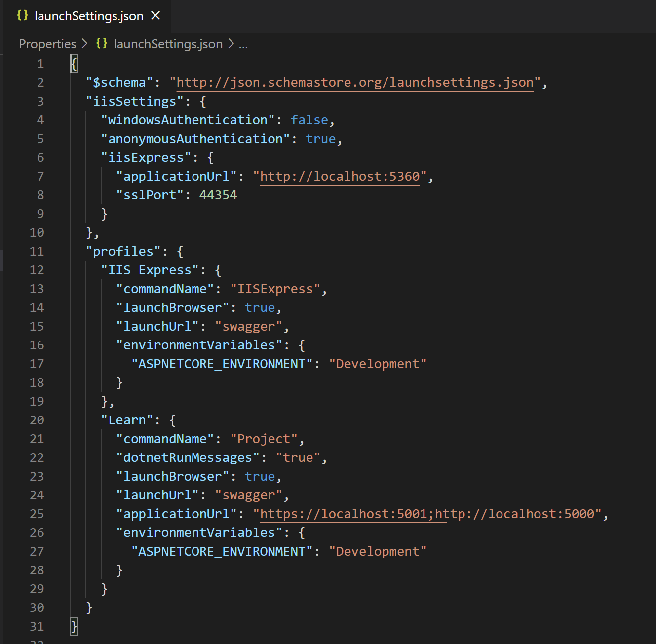The image size is (656, 644).
Task: Place cursor on the sslPort value 44354
Action: point(219,194)
